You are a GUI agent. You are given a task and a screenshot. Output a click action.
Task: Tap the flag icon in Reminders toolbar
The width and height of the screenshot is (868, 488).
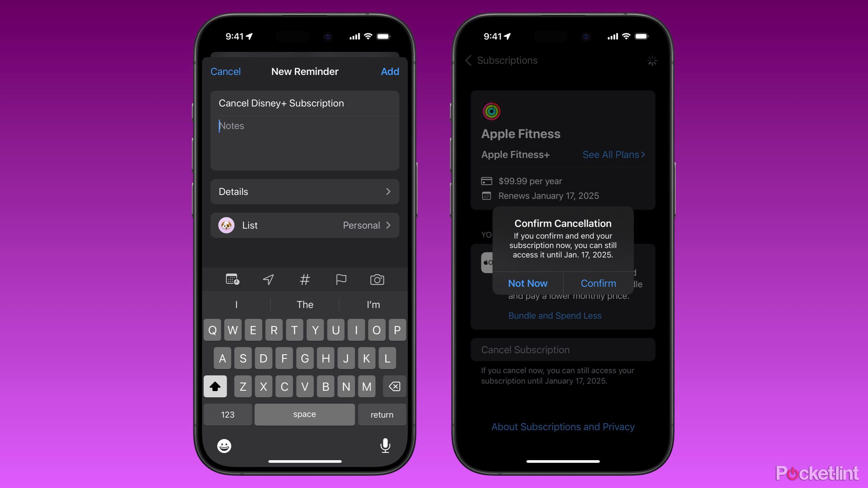point(341,280)
